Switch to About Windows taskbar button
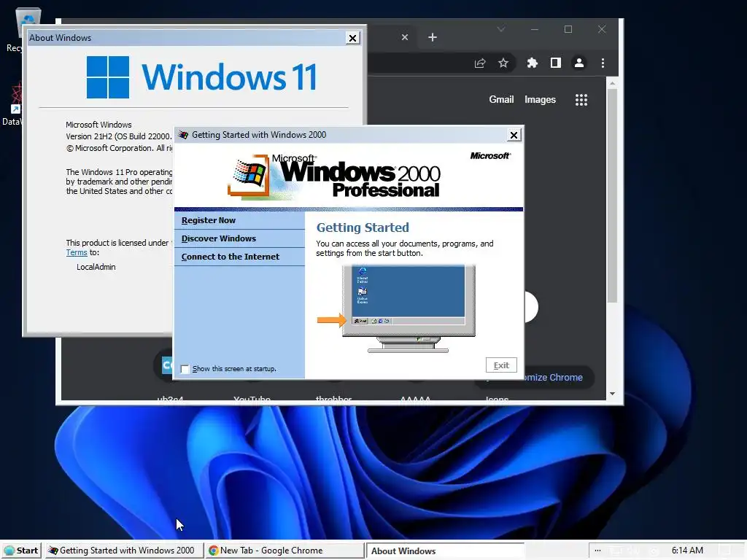The image size is (747, 560). (444, 551)
